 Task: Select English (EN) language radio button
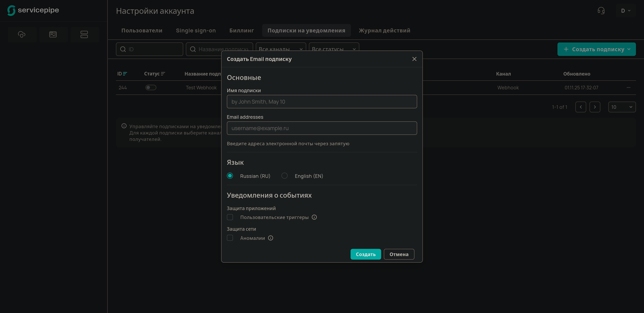[284, 176]
